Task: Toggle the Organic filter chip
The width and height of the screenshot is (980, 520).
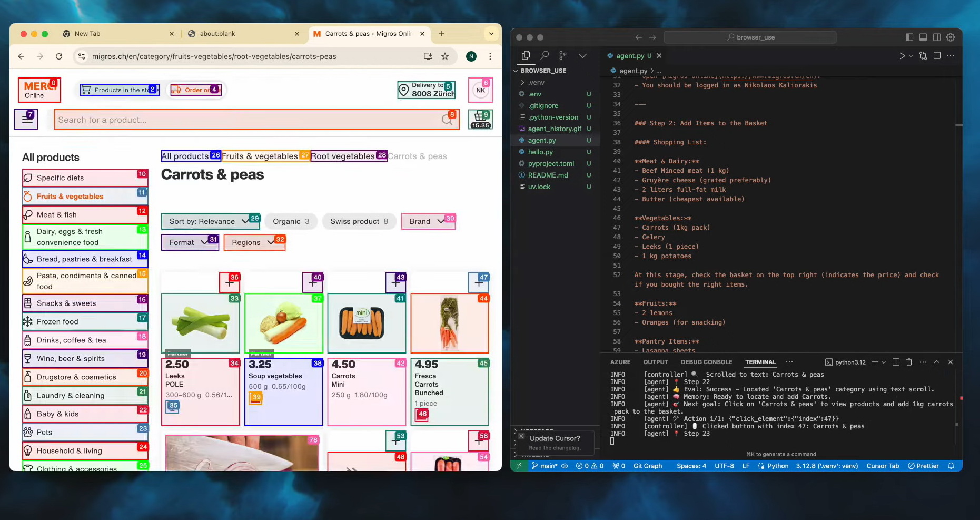Action: tap(291, 221)
